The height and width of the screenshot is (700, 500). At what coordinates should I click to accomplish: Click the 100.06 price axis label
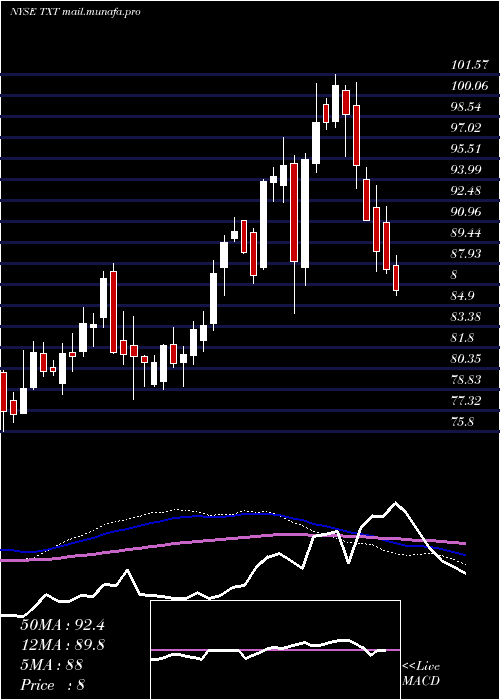(x=469, y=86)
